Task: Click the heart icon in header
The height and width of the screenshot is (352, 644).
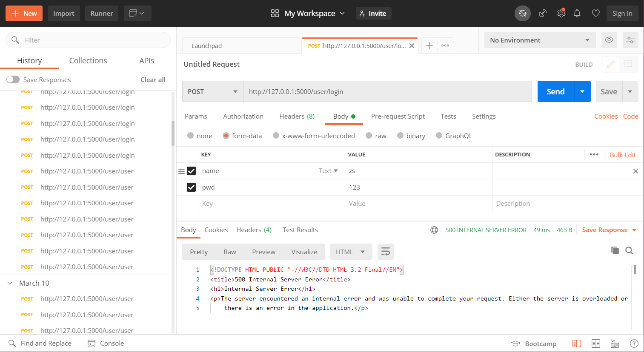Action: tap(596, 13)
